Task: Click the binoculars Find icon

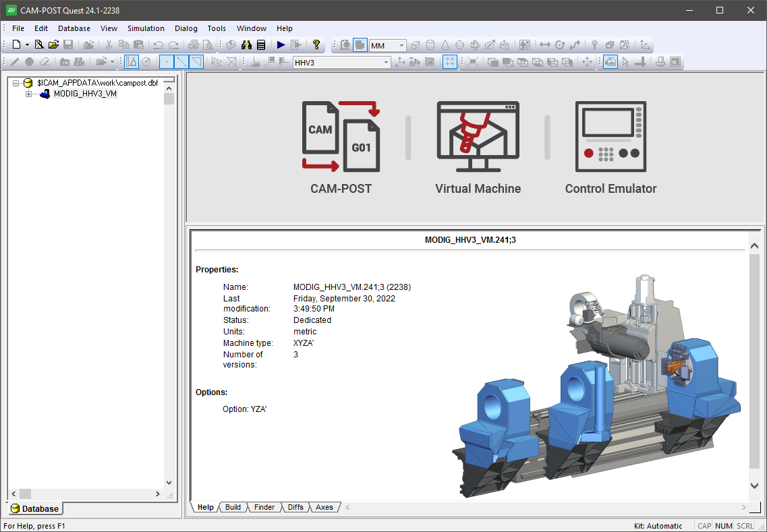Action: (x=246, y=45)
